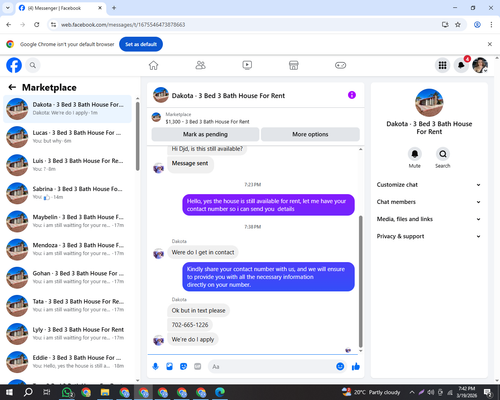Send a thumbs up like
The image size is (500, 400).
(x=356, y=367)
